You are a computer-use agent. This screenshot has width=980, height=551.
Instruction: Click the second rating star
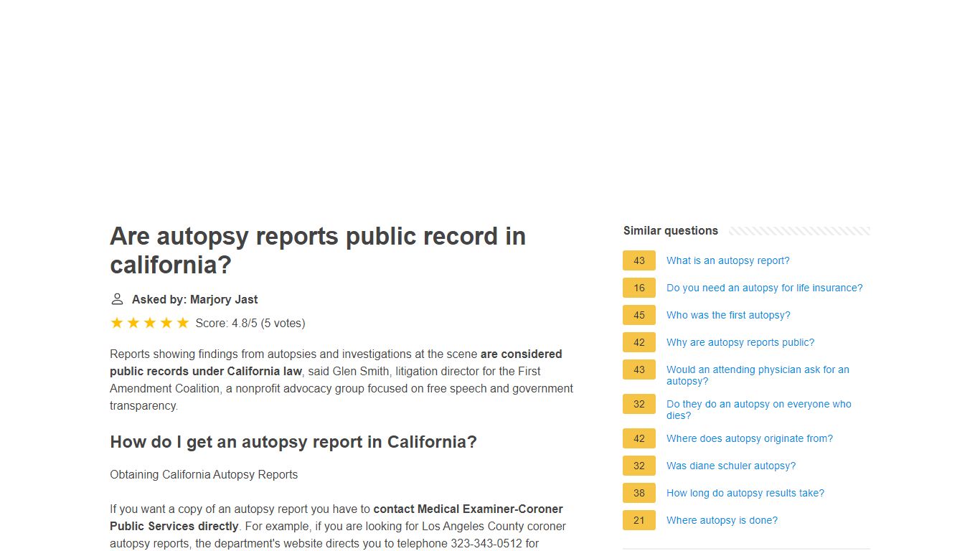tap(133, 323)
